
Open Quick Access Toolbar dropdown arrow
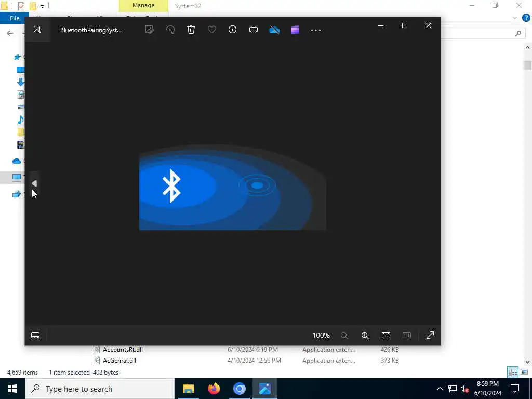coord(42,6)
